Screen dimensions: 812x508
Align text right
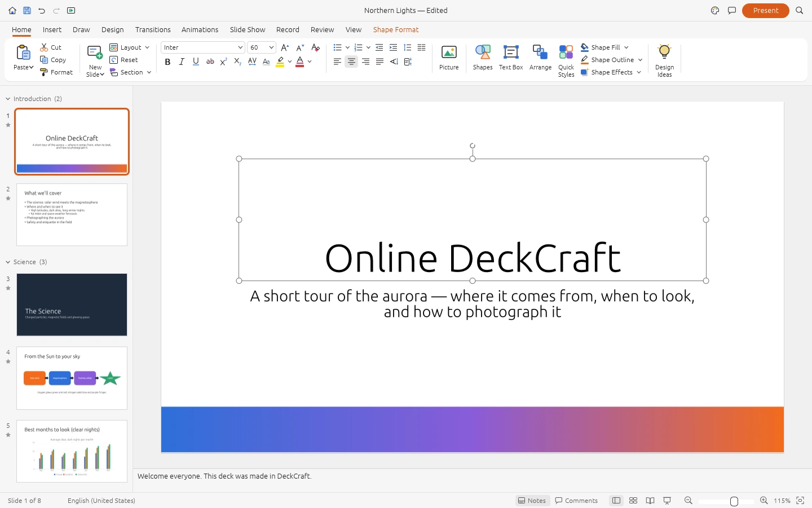click(365, 62)
